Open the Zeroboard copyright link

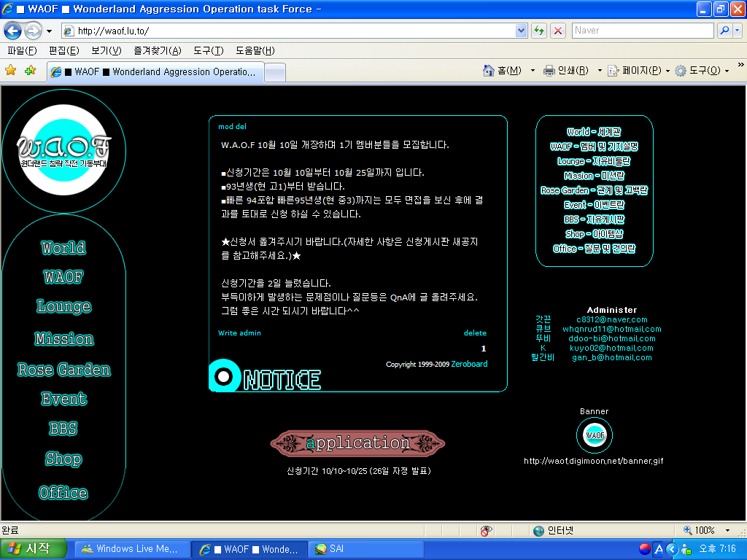[x=469, y=364]
